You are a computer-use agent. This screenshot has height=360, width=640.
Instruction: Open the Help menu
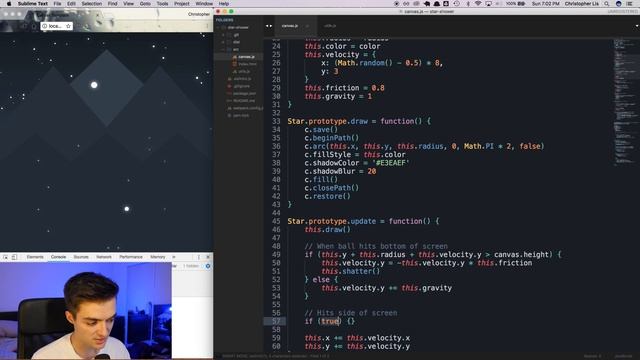(224, 4)
